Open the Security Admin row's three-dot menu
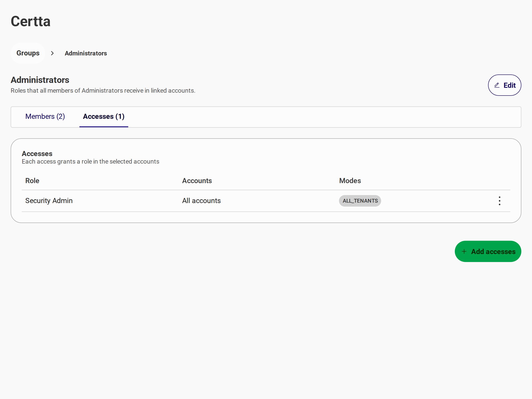The image size is (532, 399). click(499, 201)
